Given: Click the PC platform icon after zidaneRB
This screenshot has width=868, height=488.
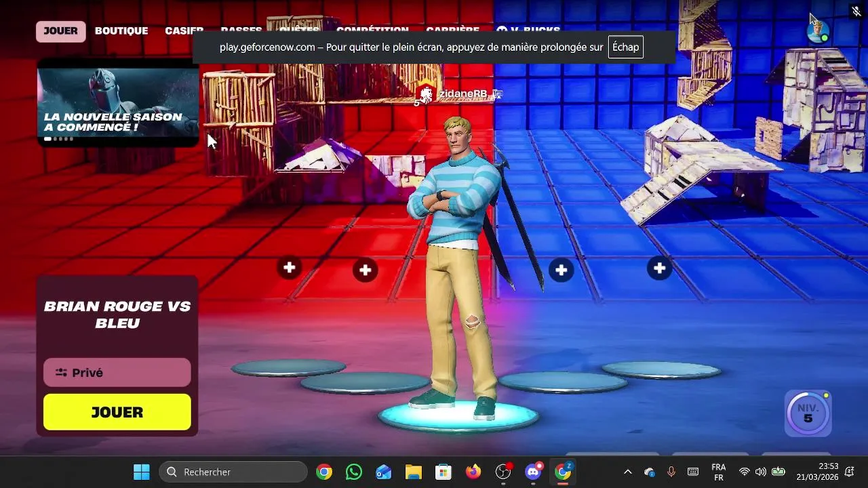Looking at the screenshot, I should (x=496, y=94).
